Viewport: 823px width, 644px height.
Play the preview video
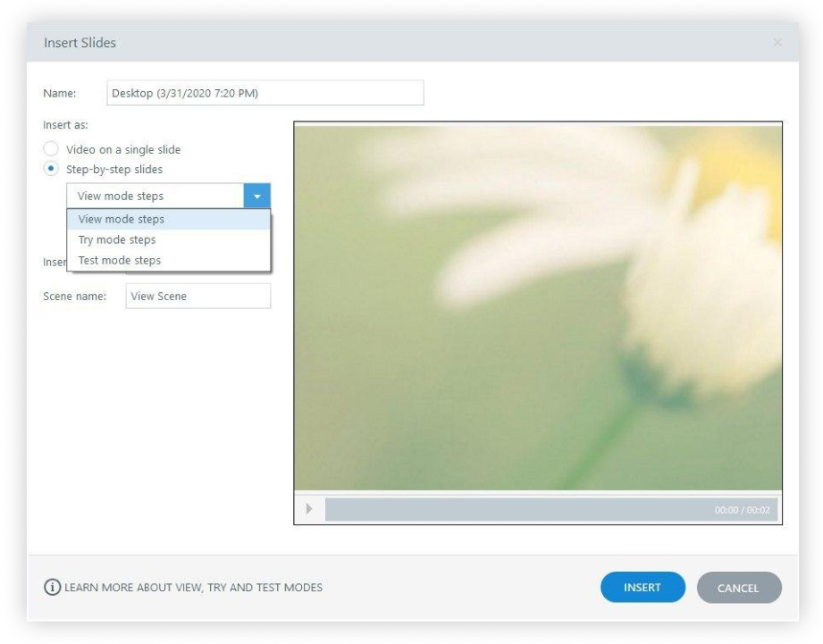pyautogui.click(x=308, y=509)
